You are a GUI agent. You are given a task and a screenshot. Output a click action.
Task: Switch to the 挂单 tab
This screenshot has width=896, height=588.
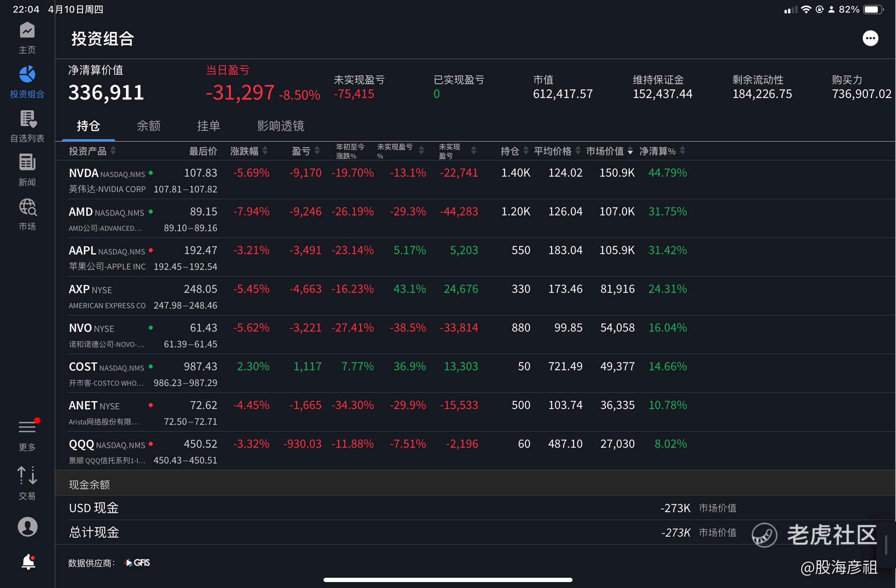[x=208, y=126]
